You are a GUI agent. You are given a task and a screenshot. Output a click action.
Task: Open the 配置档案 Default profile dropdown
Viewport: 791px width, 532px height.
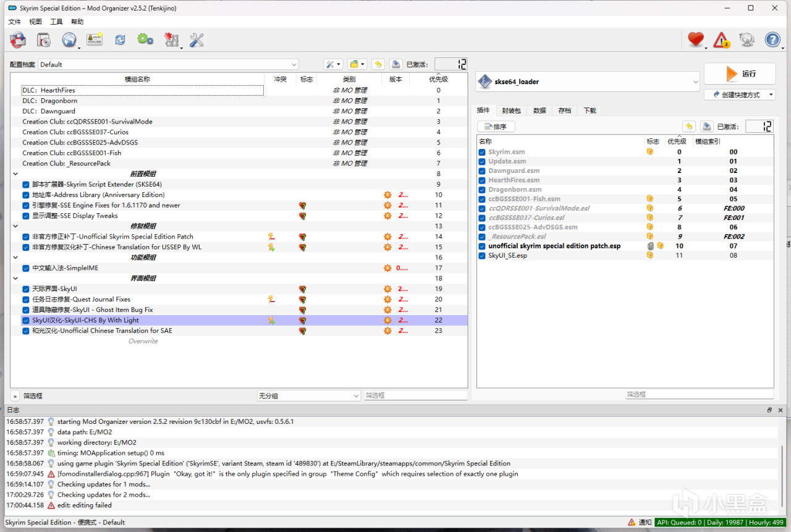pos(169,64)
